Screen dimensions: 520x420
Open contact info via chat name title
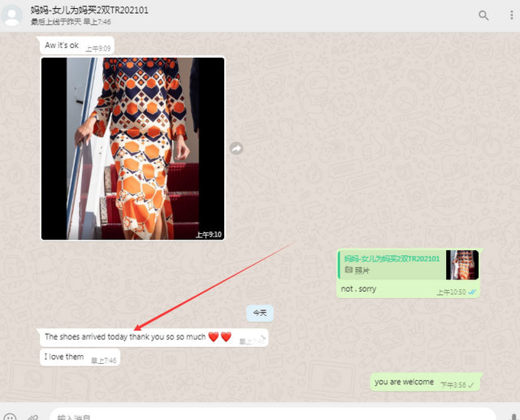point(89,10)
